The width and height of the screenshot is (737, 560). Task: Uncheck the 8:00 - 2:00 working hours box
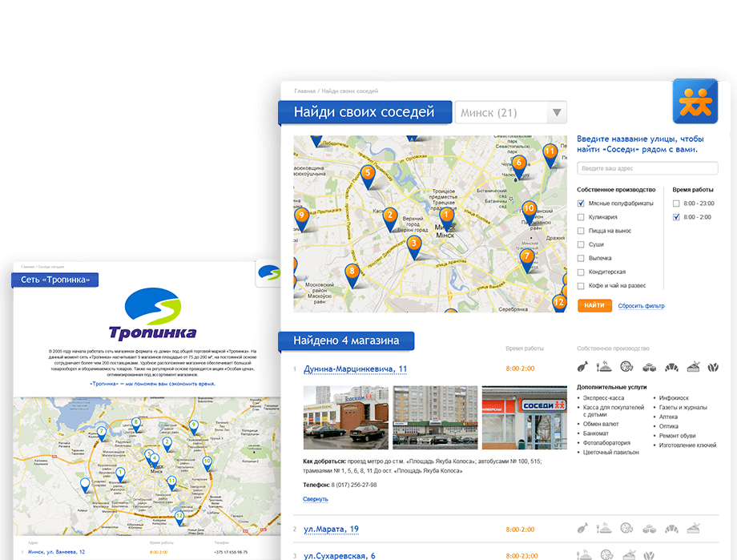tap(676, 217)
